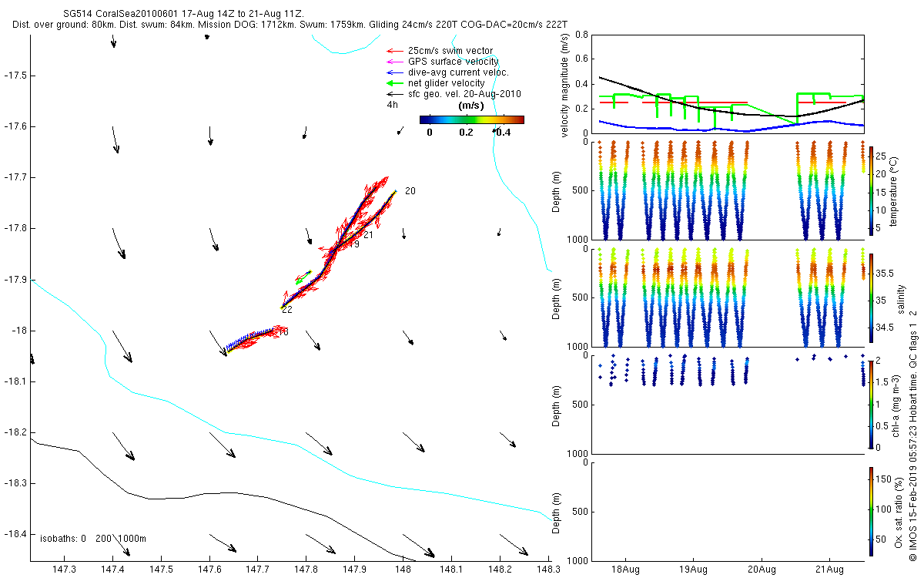This screenshot has height=578, width=924.
Task: Click the '18Aug' date tick label
Action: (x=625, y=570)
